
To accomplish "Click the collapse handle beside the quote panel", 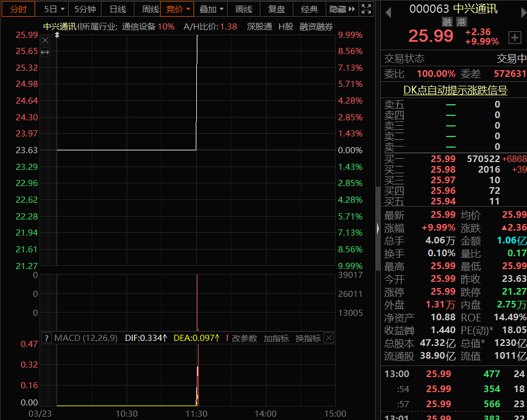I will pyautogui.click(x=378, y=228).
